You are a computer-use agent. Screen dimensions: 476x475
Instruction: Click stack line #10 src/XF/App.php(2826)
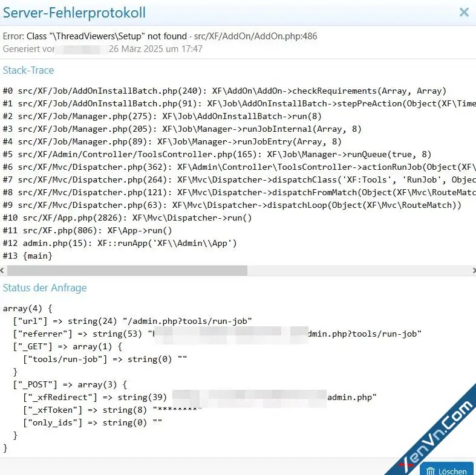127,218
